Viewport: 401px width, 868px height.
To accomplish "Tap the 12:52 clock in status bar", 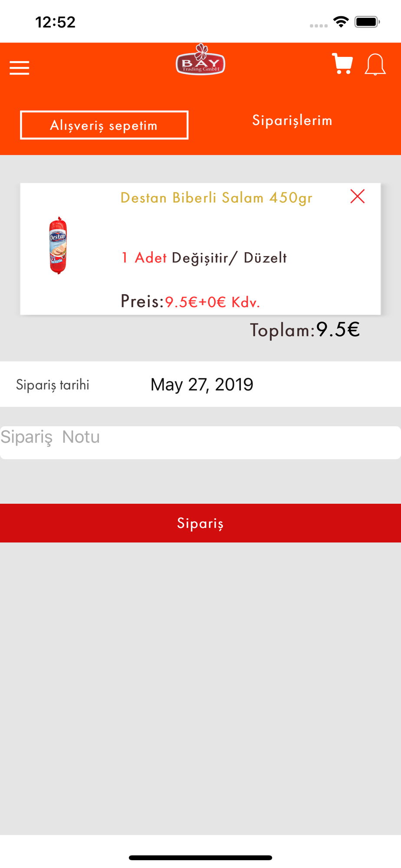I will 56,22.
